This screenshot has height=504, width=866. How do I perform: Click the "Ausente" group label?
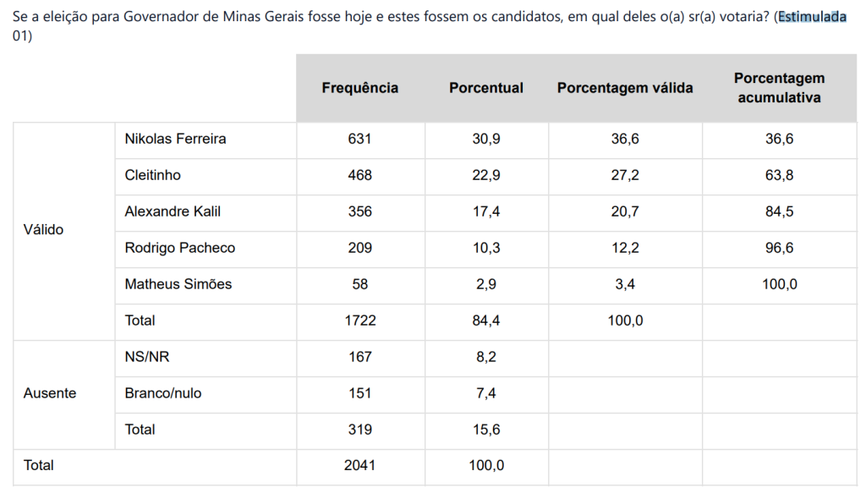(x=50, y=393)
